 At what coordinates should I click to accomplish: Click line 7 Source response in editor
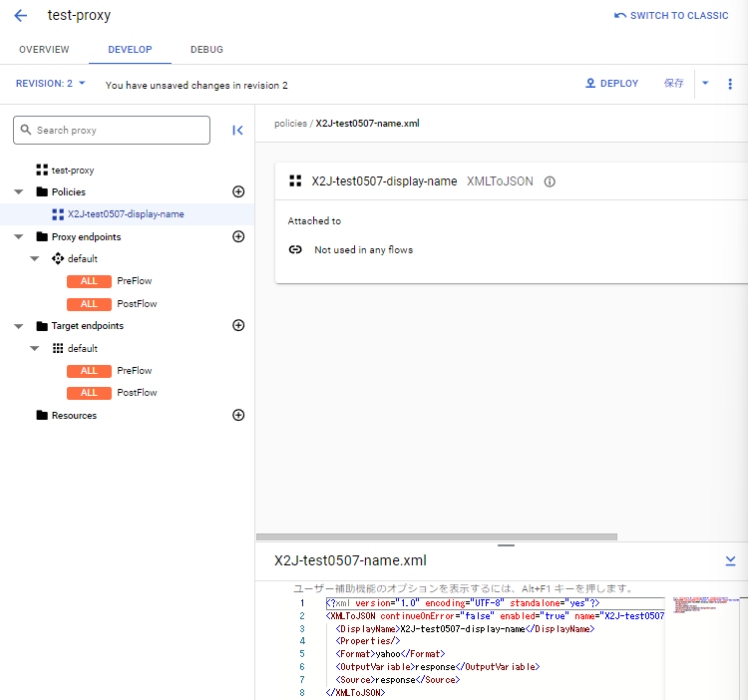(398, 679)
